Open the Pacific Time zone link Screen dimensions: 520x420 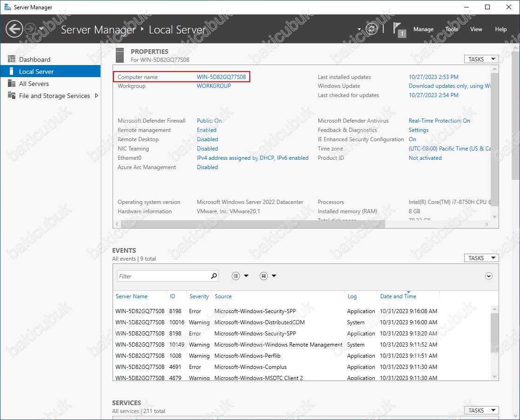point(449,148)
